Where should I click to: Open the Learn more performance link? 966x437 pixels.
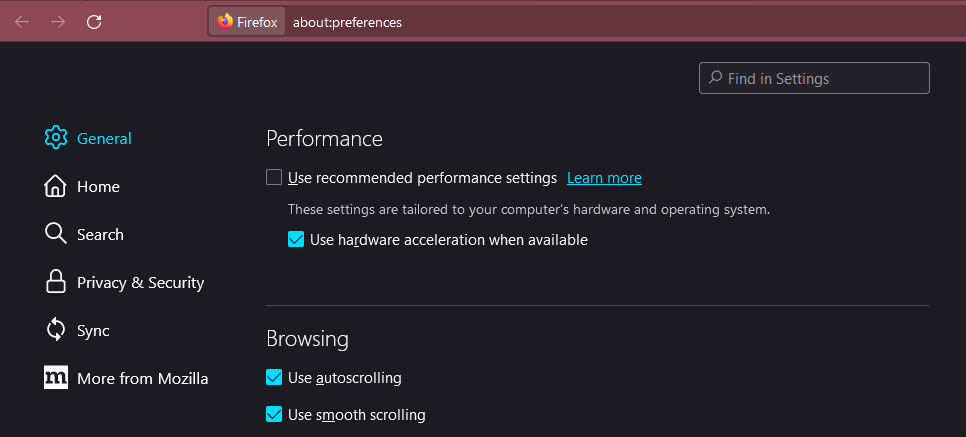604,178
